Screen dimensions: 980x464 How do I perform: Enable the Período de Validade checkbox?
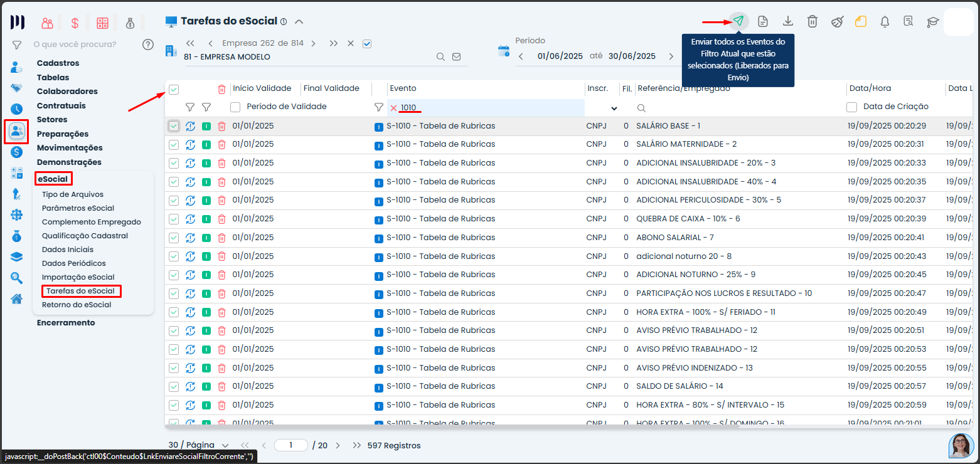tap(235, 107)
